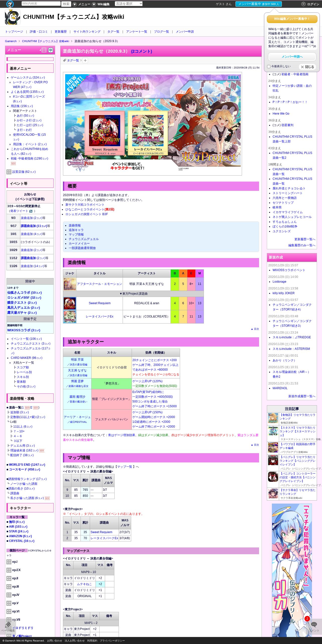This screenshot has width=322, height=644.
Task: Open the 新サクラ大戦コラボイベント link
Action: click(85, 205)
